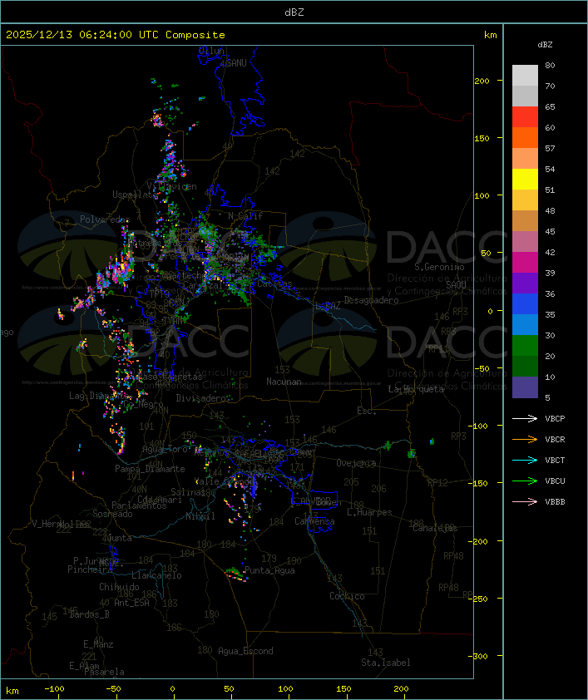Click the 80 value on the legend scale

[550, 65]
